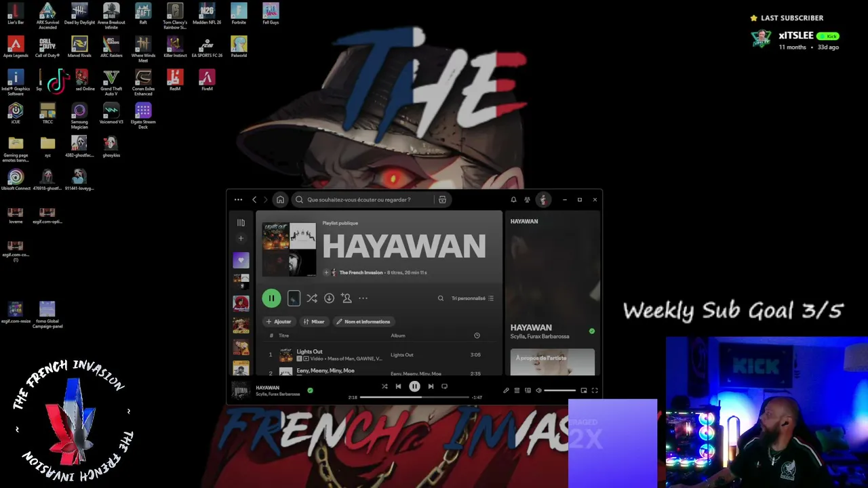This screenshot has height=488, width=868.
Task: Open the browse icon inside search bar
Action: (442, 200)
